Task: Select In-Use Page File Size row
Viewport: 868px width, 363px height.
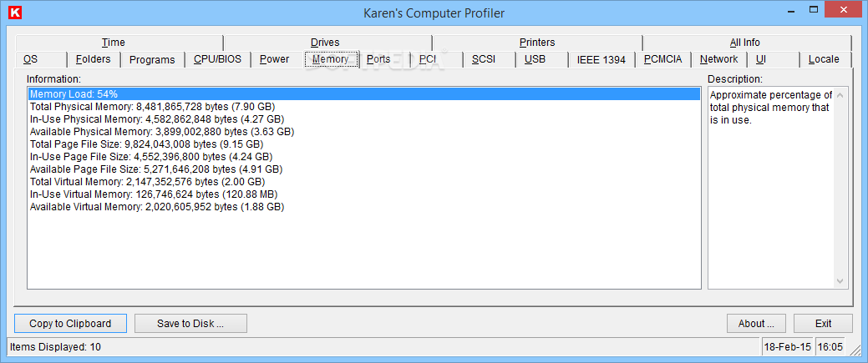Action: (x=363, y=157)
